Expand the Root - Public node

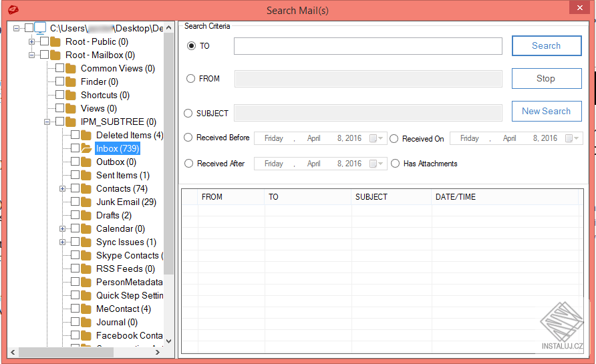tap(32, 41)
